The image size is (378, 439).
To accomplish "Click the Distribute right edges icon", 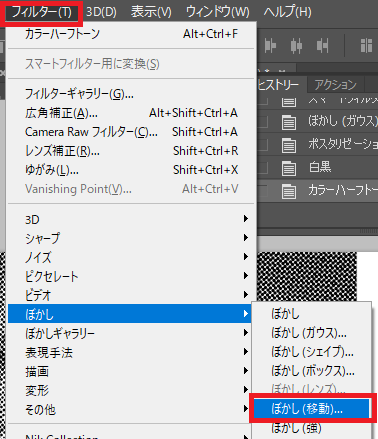I will tap(322, 45).
